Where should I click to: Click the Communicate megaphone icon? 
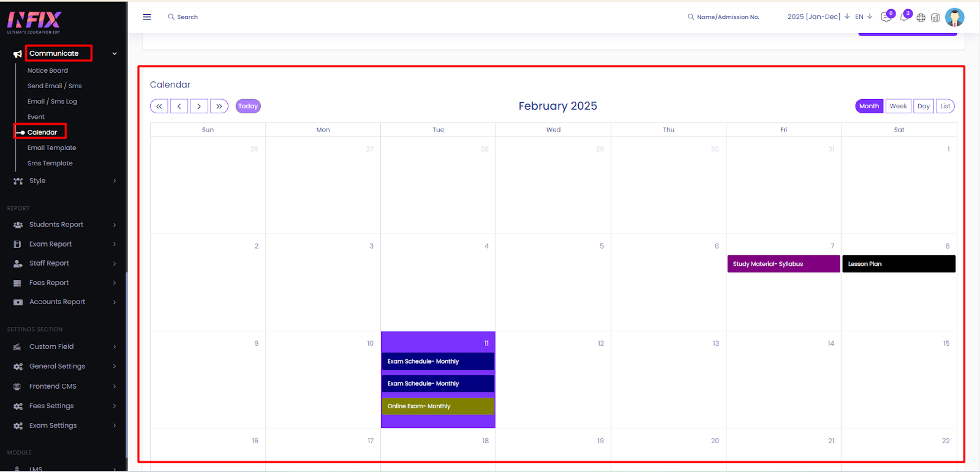(18, 54)
